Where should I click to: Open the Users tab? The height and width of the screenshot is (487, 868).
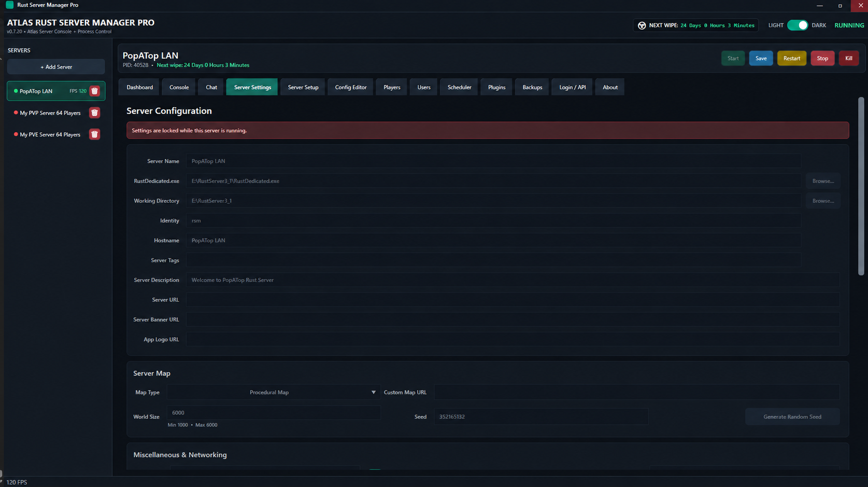424,87
